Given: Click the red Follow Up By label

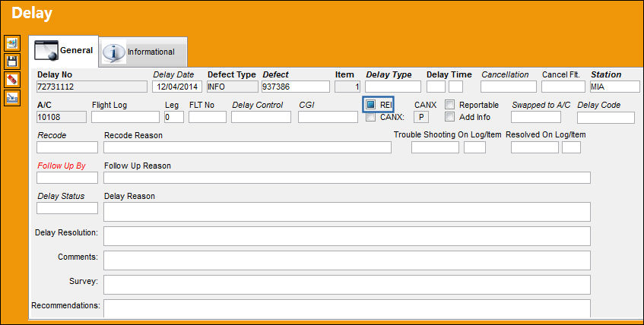Looking at the screenshot, I should coord(62,166).
